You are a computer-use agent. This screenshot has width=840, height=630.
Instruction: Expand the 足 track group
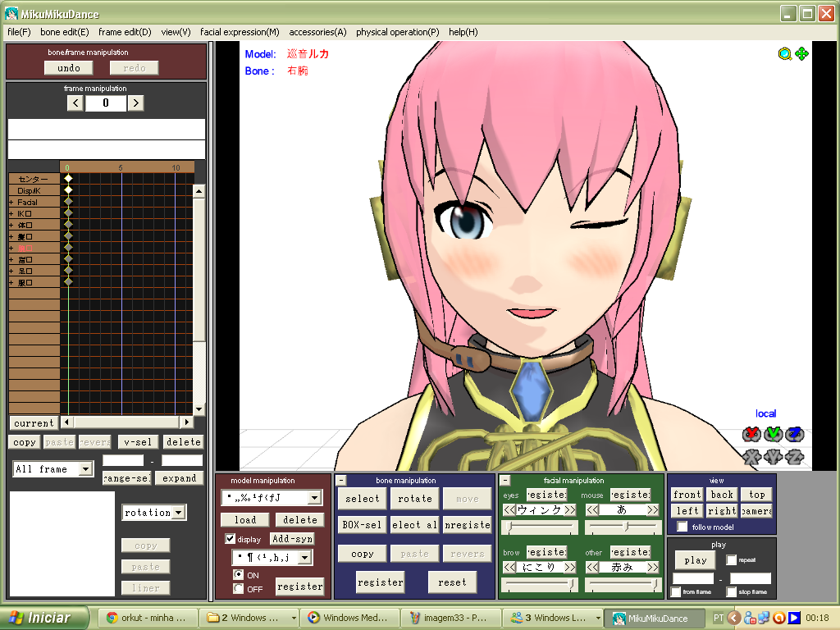click(11, 271)
